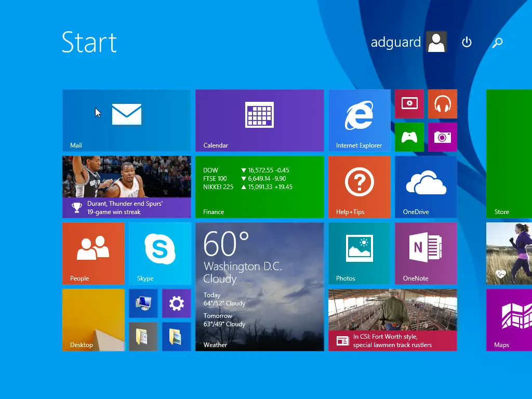Viewport: 532px width, 399px height.
Task: Open the Xbox Games controller tile
Action: click(409, 137)
